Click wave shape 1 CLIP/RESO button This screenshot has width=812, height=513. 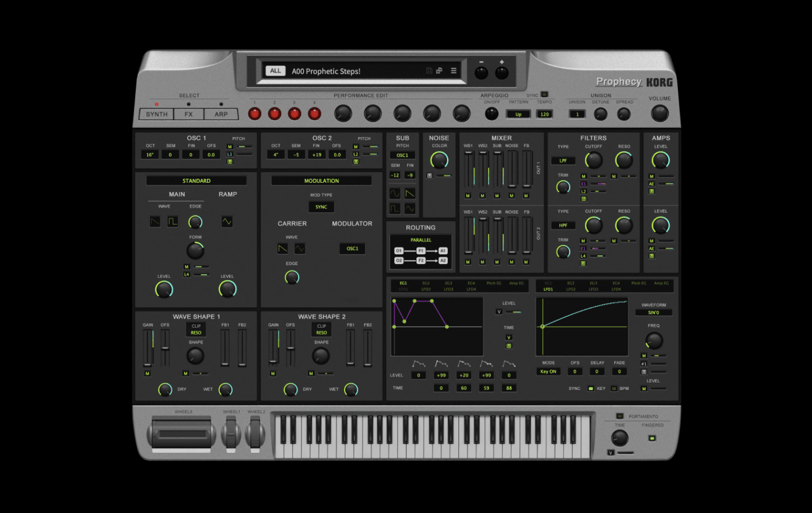coord(196,329)
